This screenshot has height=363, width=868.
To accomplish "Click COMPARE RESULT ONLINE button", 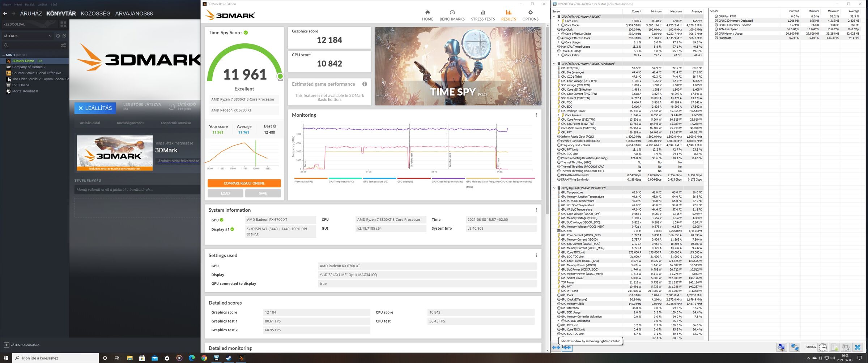I will (244, 183).
